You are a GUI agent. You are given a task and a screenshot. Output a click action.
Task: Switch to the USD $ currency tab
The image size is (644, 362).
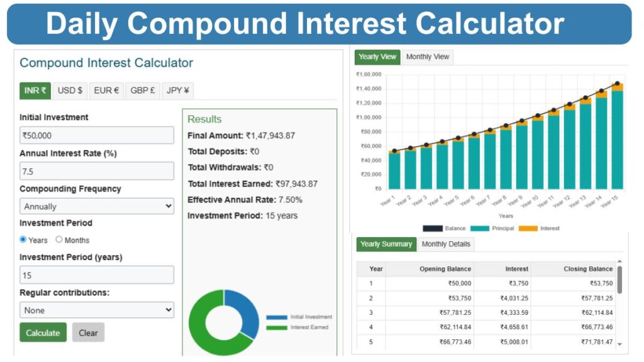(69, 90)
